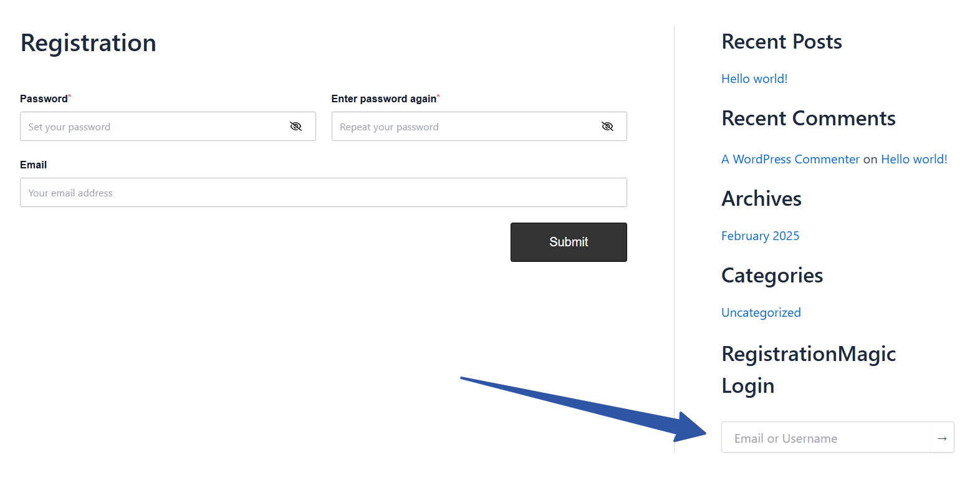Click the RegistrationMagic Login widget heading
The width and height of the screenshot is (980, 477).
click(x=808, y=369)
